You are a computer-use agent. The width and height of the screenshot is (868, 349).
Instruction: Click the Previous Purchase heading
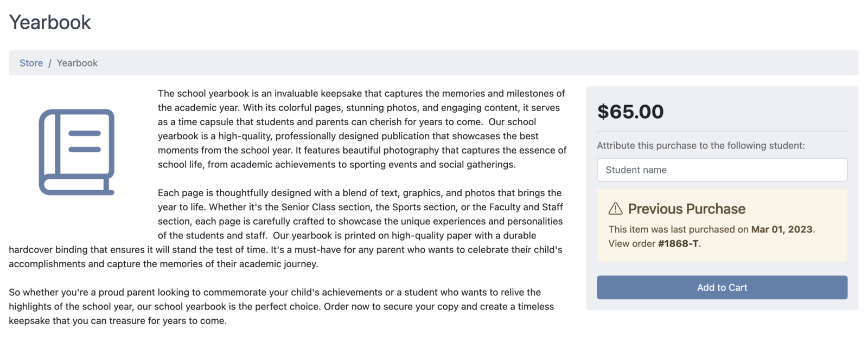tap(687, 209)
